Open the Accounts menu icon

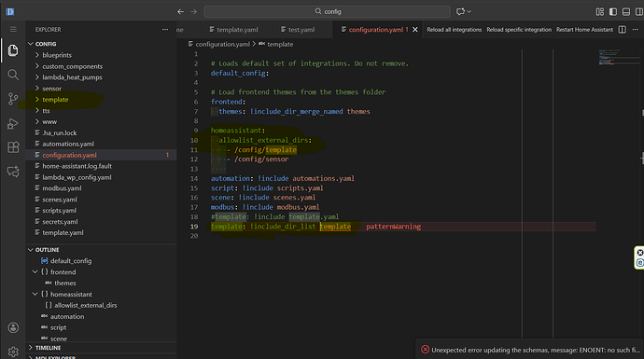tap(13, 327)
